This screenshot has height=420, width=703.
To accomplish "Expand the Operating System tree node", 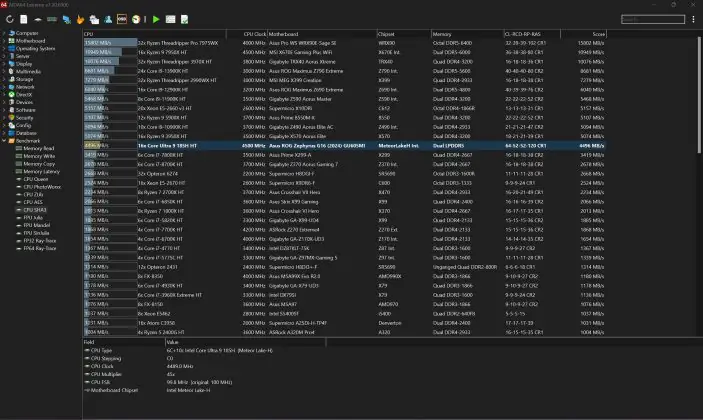I will [x=4, y=48].
